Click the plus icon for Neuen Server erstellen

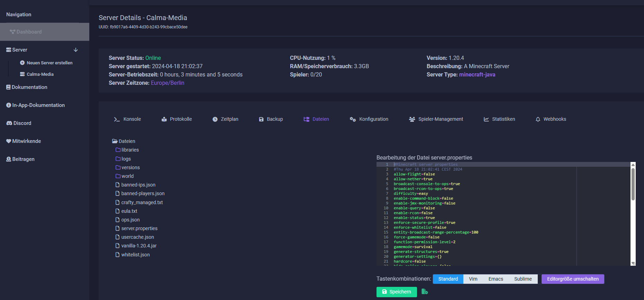click(22, 63)
